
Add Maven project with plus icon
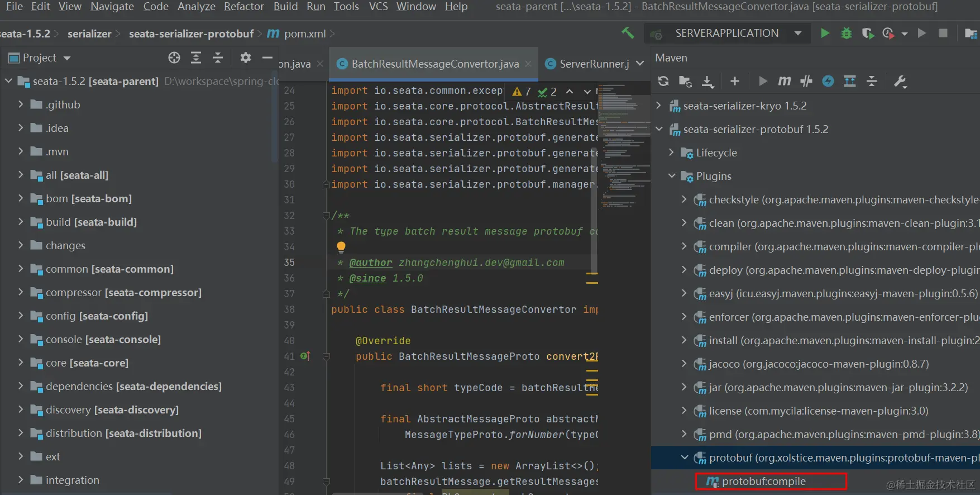pos(735,81)
